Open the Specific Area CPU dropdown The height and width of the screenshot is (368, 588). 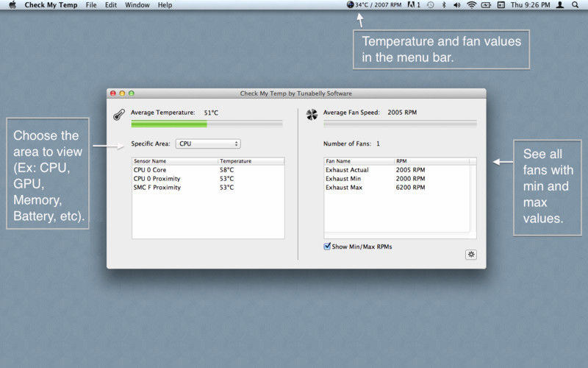click(208, 144)
